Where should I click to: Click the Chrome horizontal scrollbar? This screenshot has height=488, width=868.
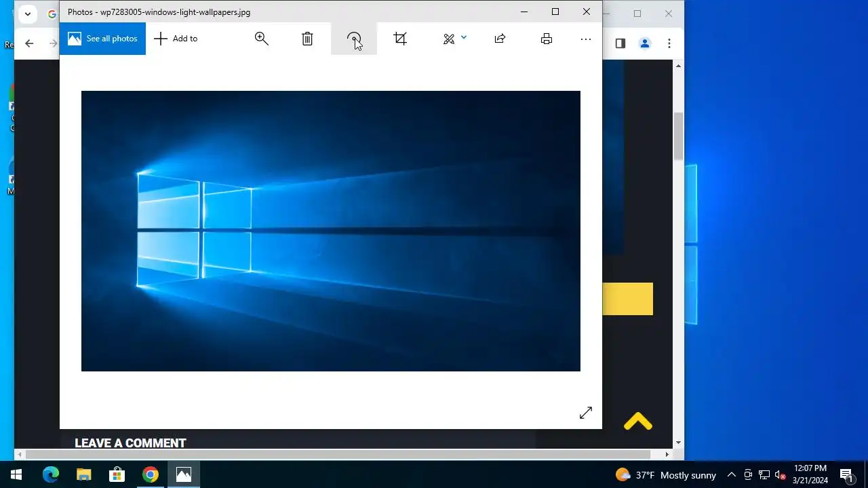338,455
